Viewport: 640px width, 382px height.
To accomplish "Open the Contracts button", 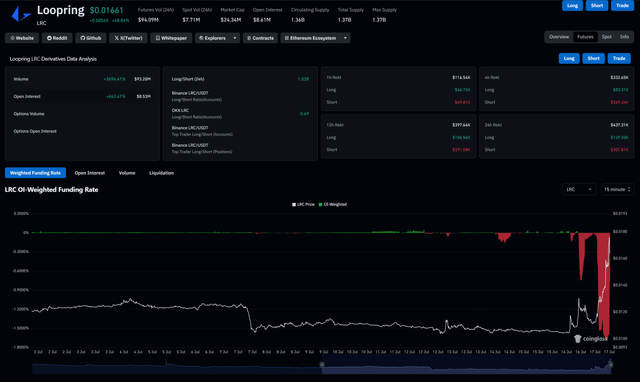I will pos(260,38).
